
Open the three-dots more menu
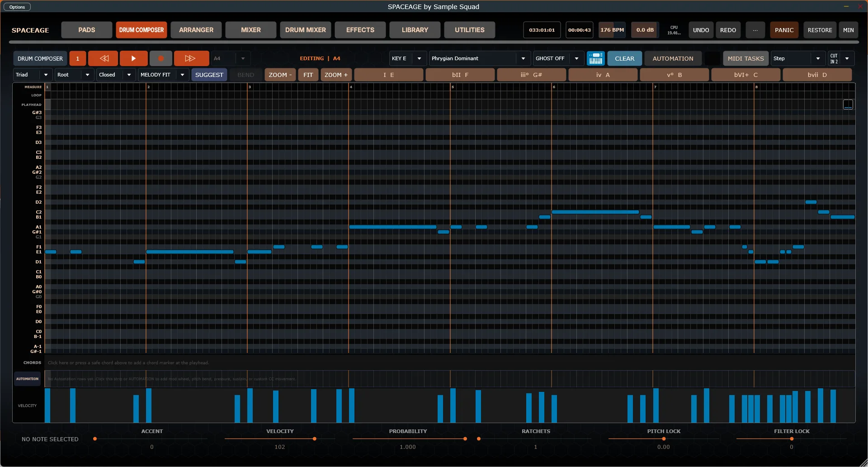(x=755, y=30)
